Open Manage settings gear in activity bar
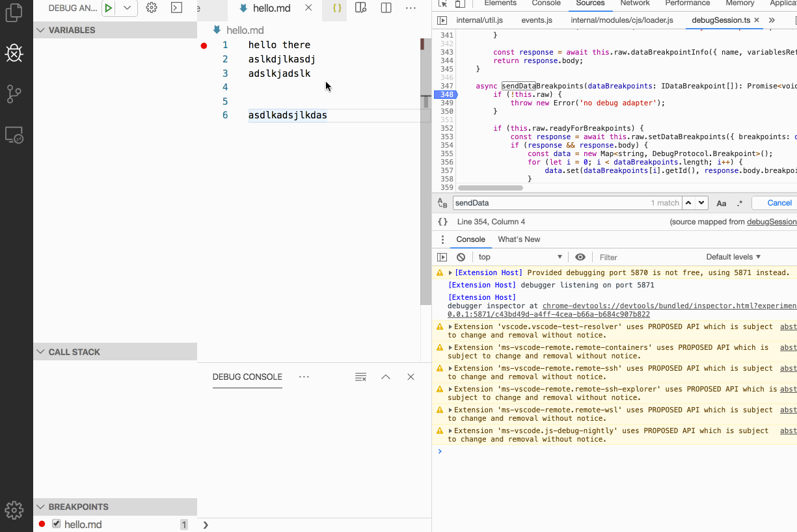 14,511
